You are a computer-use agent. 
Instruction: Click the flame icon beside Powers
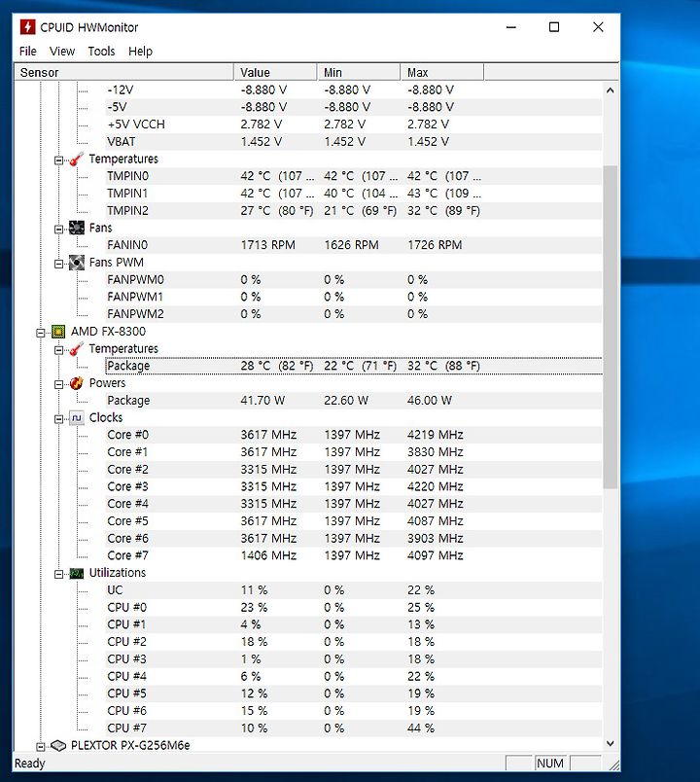76,383
